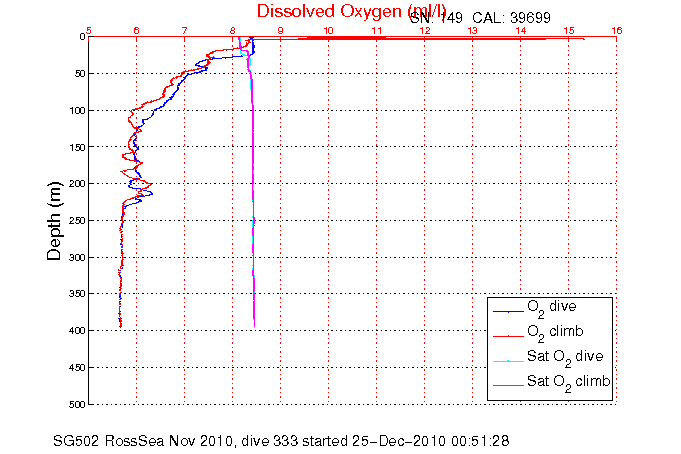The image size is (681, 454).
Task: Click the x-axis tick label 6
Action: [136, 30]
